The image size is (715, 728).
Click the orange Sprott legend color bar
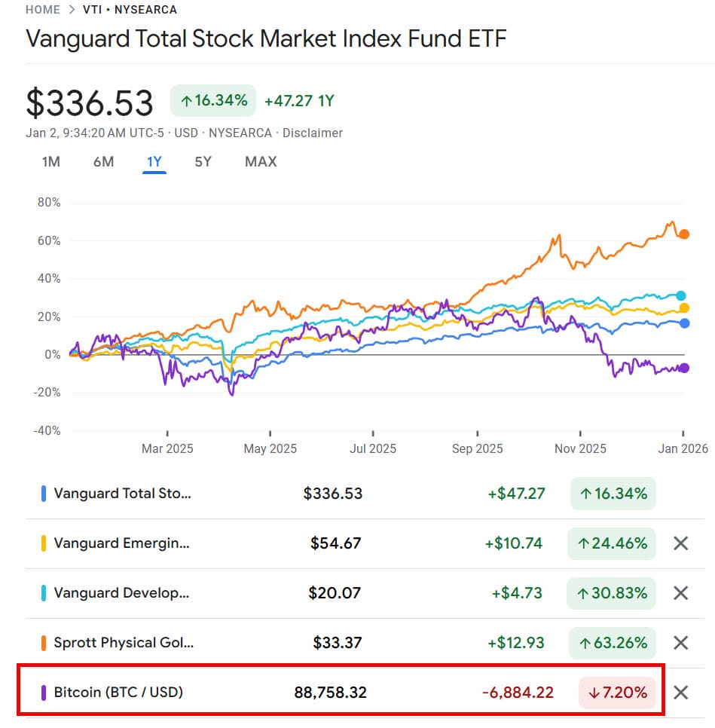tap(44, 643)
